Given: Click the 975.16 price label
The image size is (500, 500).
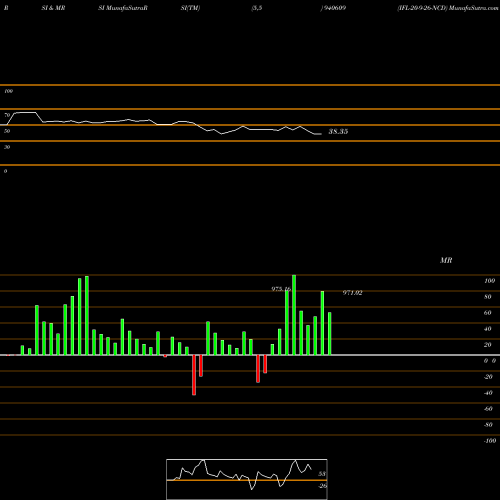Looking at the screenshot, I should coord(281,289).
